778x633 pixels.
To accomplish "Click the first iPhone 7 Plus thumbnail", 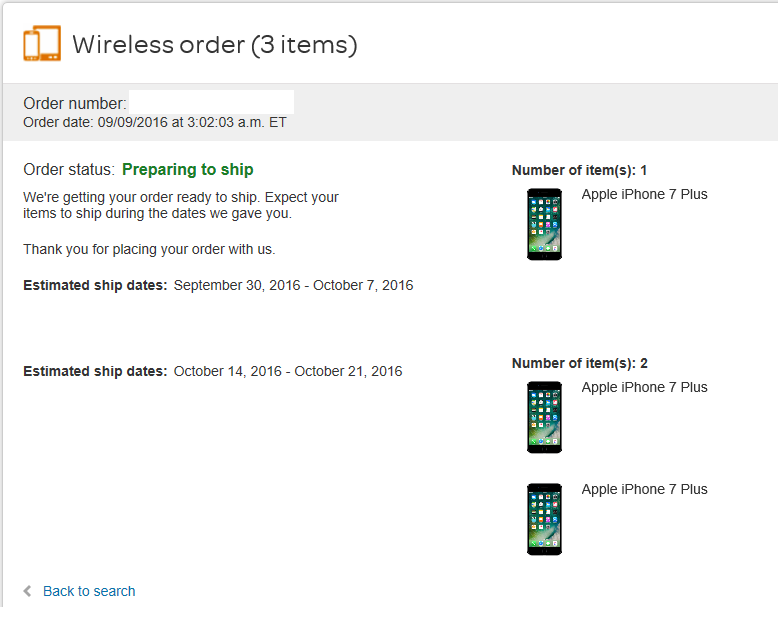I will 544,224.
